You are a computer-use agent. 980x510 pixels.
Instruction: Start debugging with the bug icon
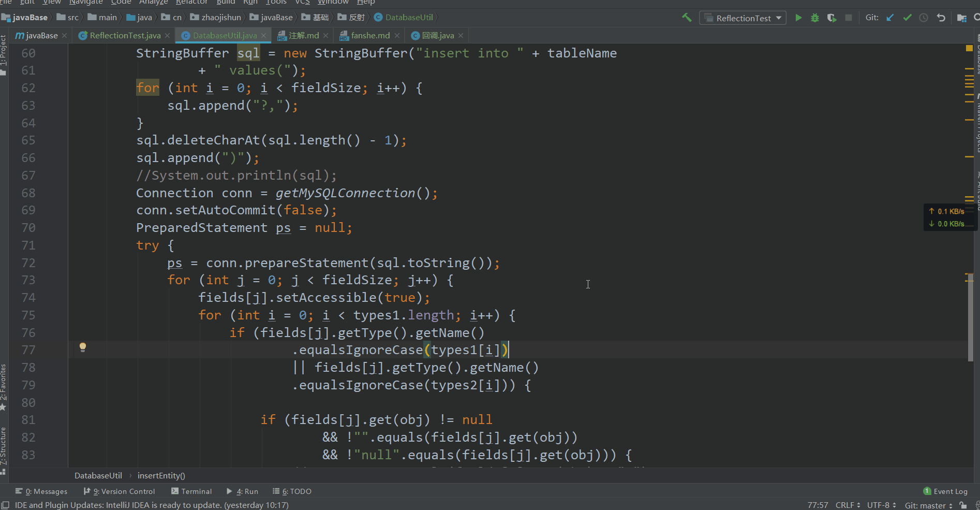(815, 18)
